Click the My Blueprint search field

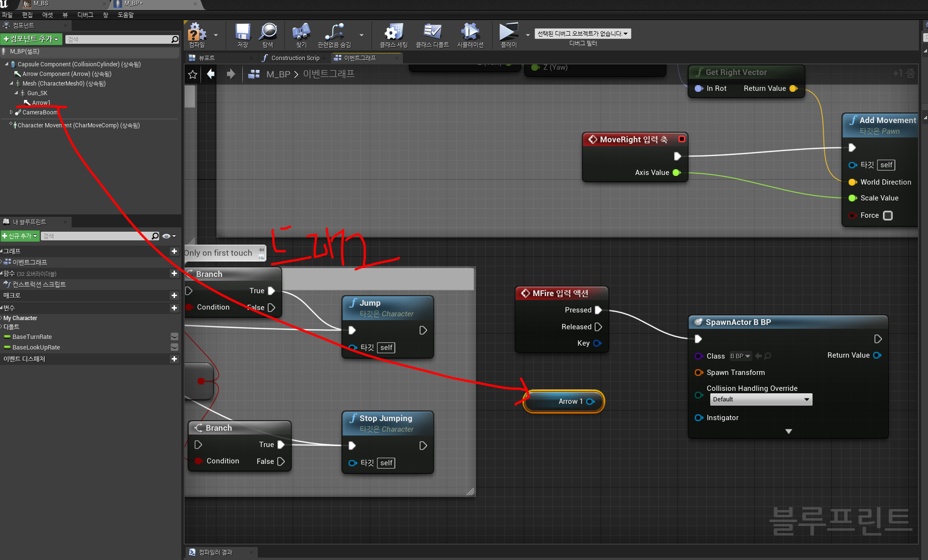pos(96,236)
